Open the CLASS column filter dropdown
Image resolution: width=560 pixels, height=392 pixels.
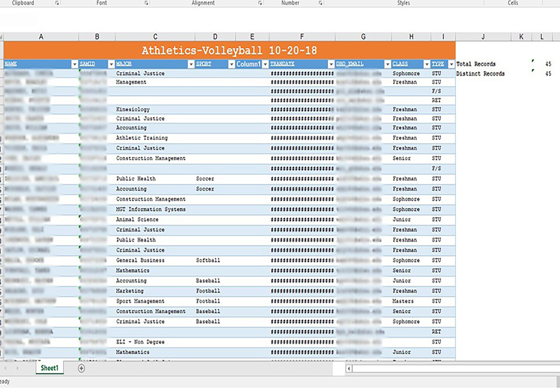pyautogui.click(x=426, y=64)
